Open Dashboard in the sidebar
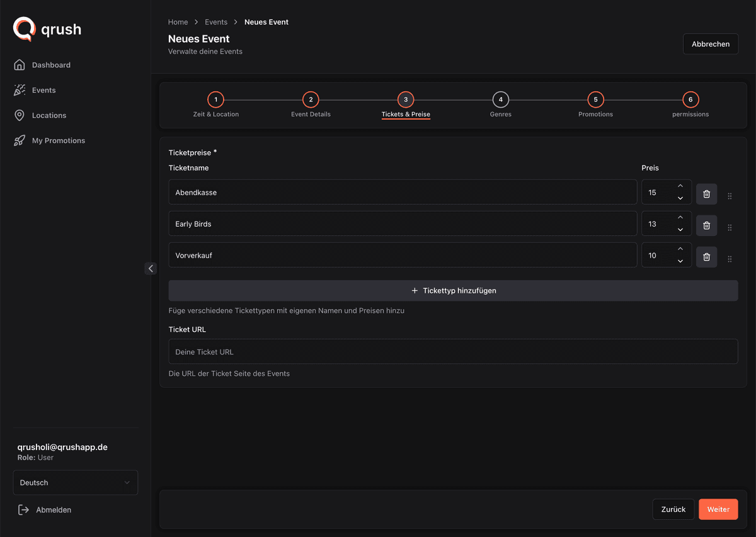The image size is (756, 537). (x=51, y=65)
